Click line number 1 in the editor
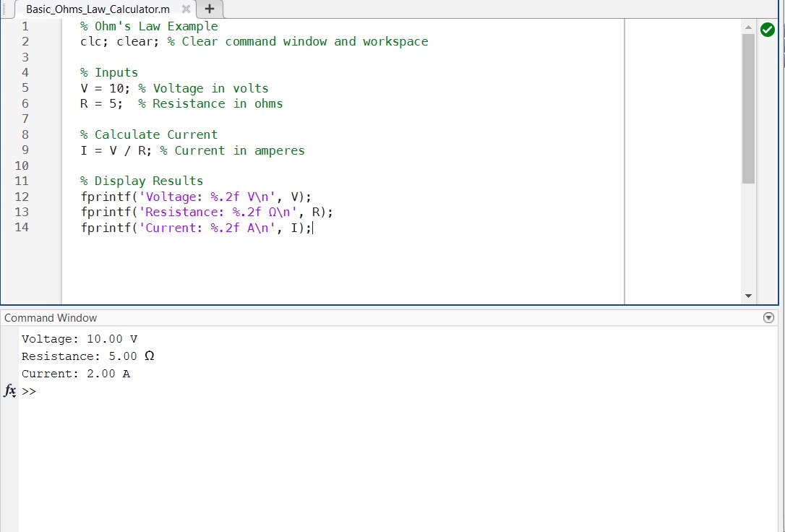Viewport: 785px width, 532px height. tap(25, 26)
